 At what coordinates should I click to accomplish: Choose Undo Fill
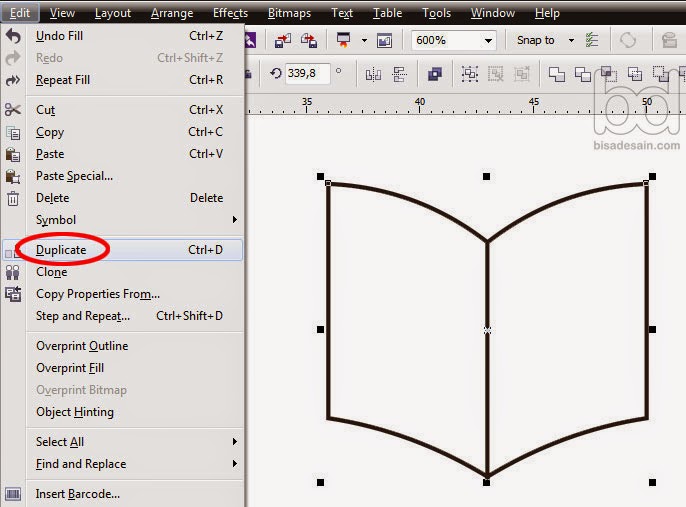pos(122,36)
